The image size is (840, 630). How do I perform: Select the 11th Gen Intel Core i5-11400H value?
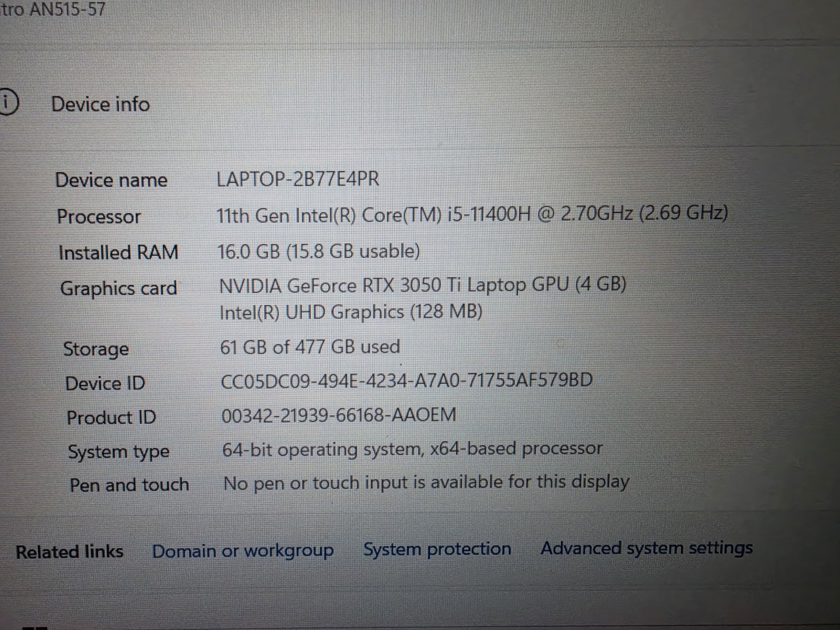pos(472,214)
